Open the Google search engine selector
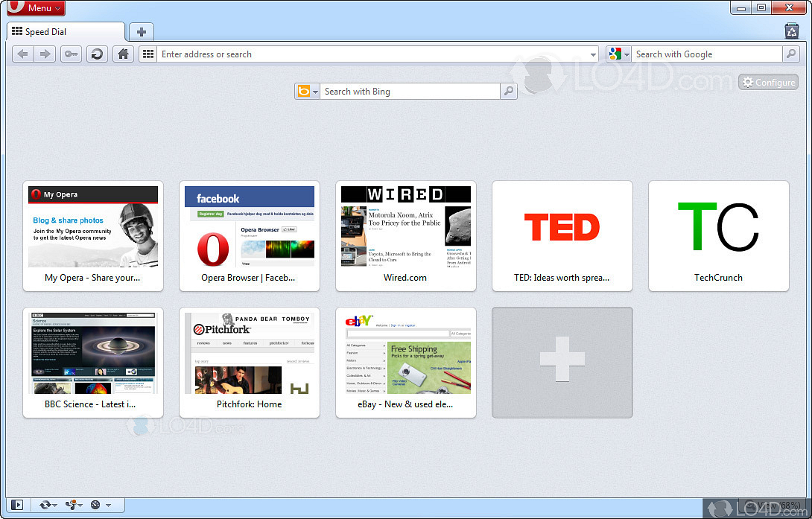Screen dimensions: 812x519 tap(619, 54)
